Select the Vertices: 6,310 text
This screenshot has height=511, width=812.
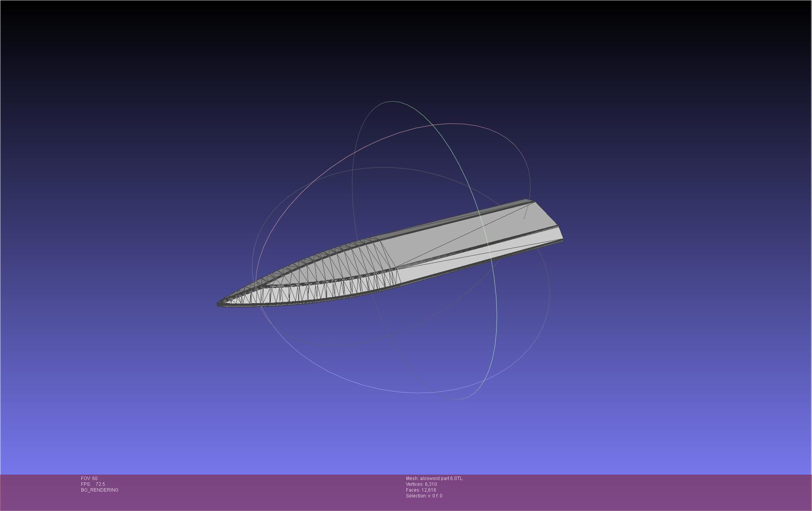(421, 484)
